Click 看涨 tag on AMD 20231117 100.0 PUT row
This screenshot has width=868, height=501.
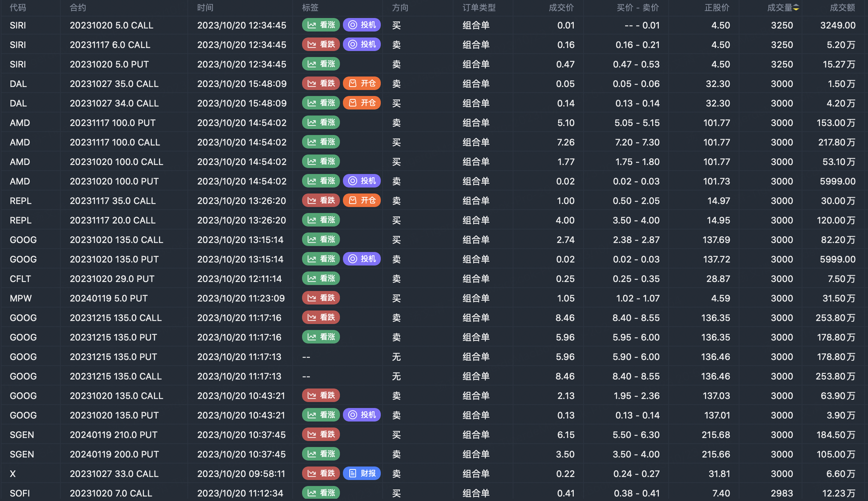tap(321, 123)
